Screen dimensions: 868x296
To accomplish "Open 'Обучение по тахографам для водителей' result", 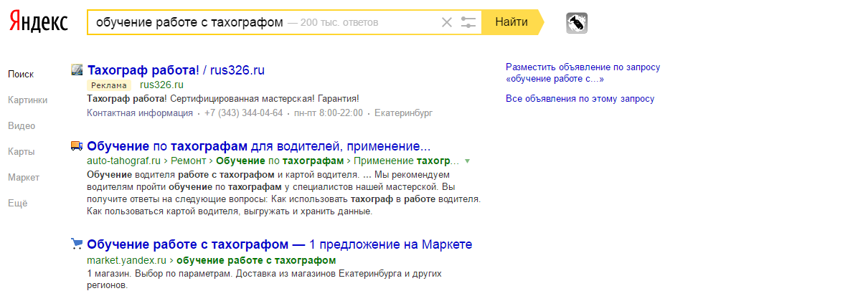I will 258,145.
